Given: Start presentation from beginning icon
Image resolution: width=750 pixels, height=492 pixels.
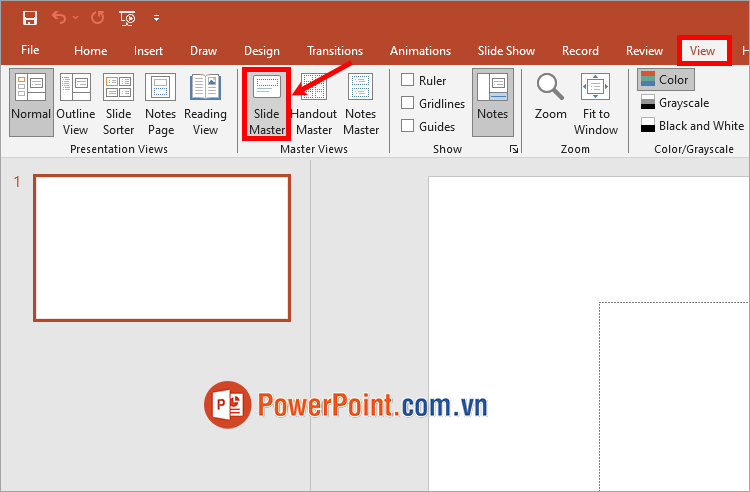Looking at the screenshot, I should (x=127, y=18).
